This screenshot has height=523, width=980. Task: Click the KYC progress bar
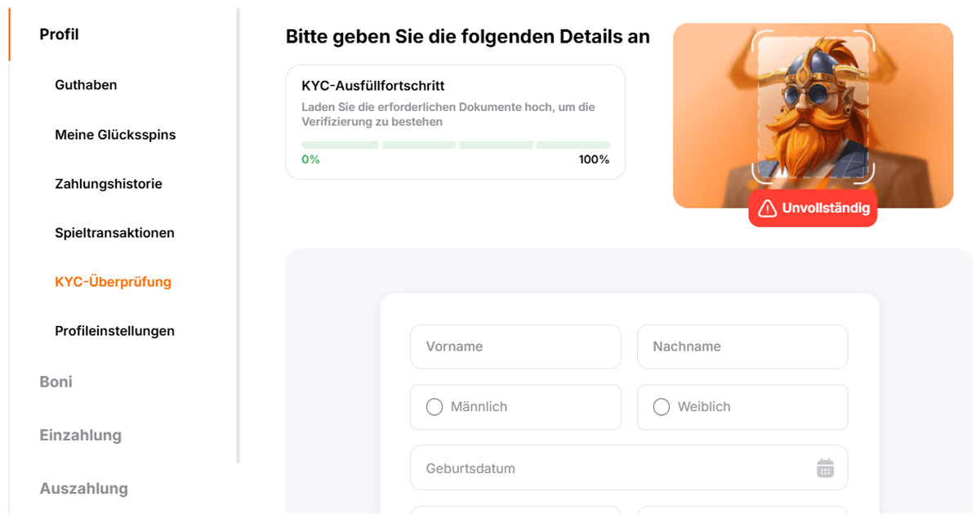(x=456, y=145)
